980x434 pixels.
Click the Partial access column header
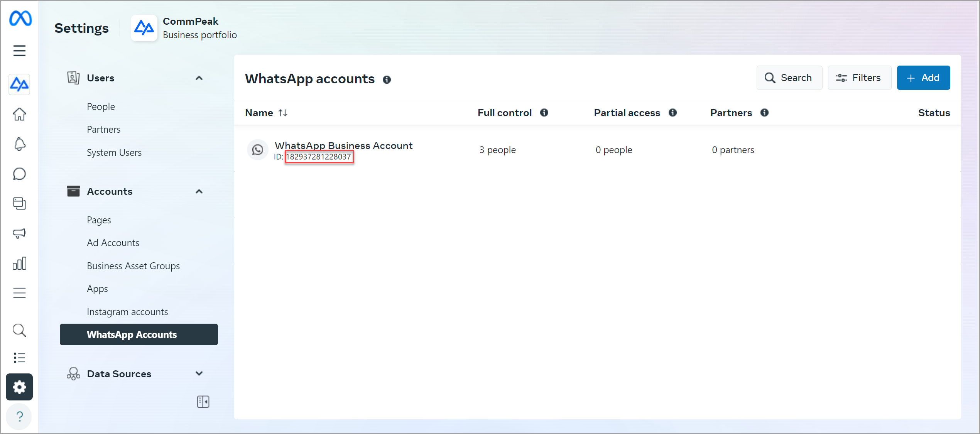coord(627,113)
